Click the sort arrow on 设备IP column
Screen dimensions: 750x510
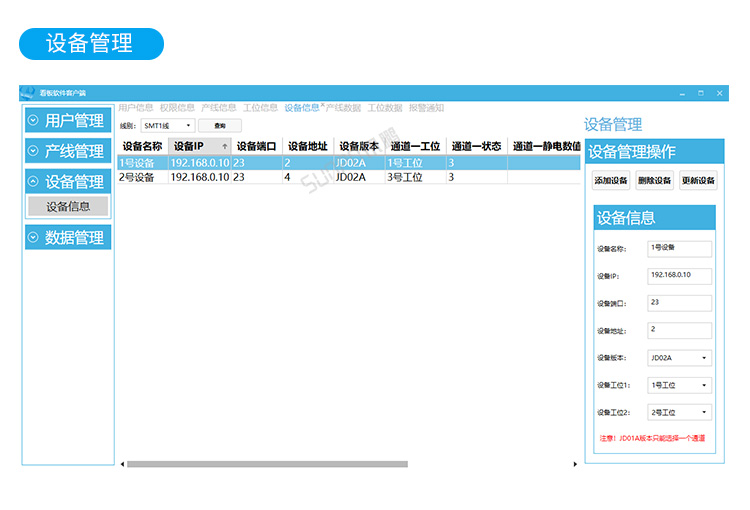coord(224,147)
